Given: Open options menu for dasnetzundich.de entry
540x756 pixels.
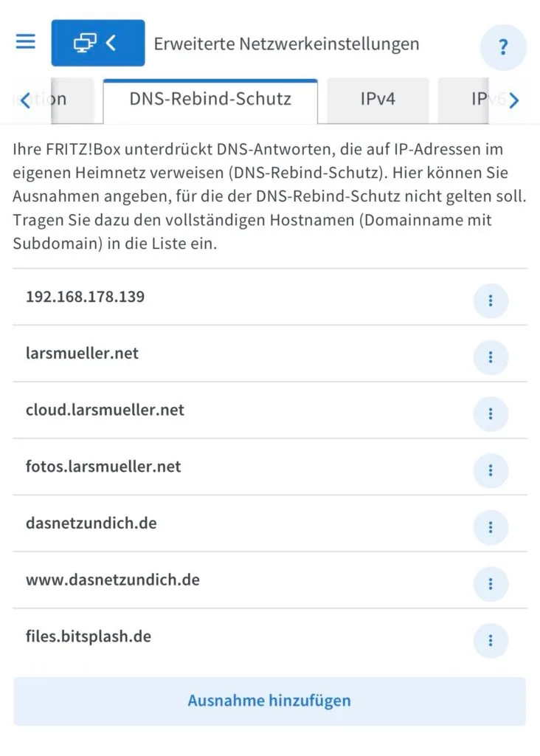Looking at the screenshot, I should point(491,527).
